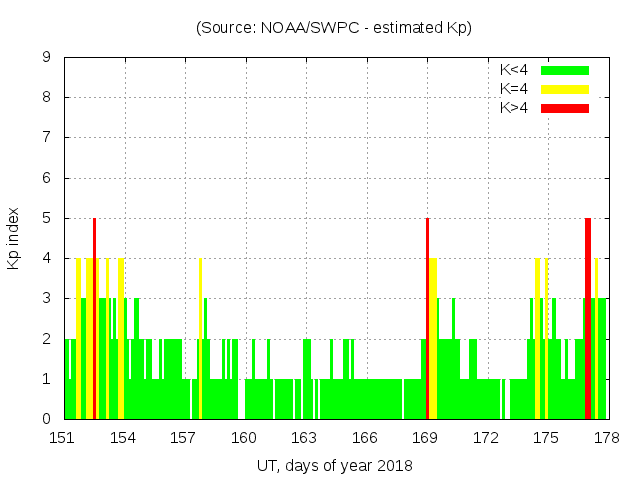The height and width of the screenshot is (480, 640).
Task: Select the 178 x-axis tick label
Action: [x=606, y=438]
